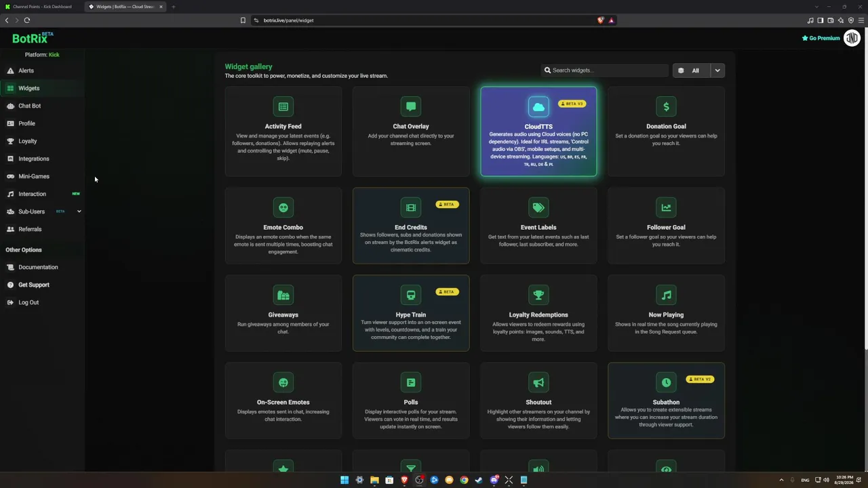Open the Brave Shields icon
The width and height of the screenshot is (868, 488).
click(600, 20)
